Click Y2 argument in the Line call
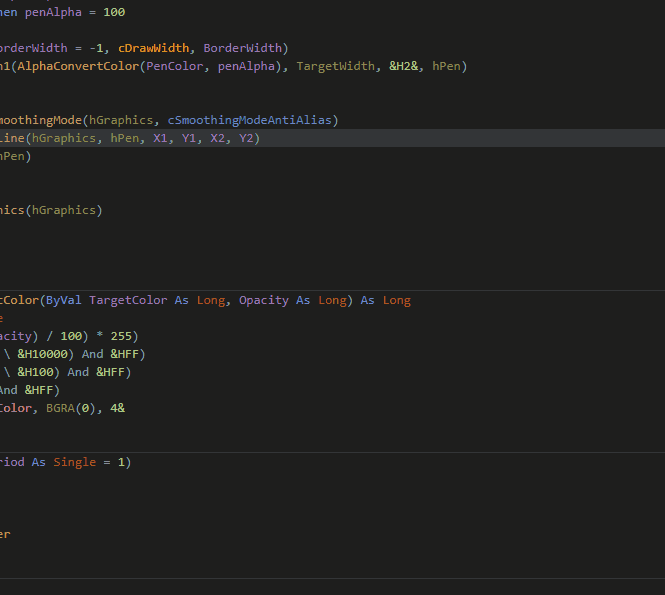 click(x=246, y=138)
